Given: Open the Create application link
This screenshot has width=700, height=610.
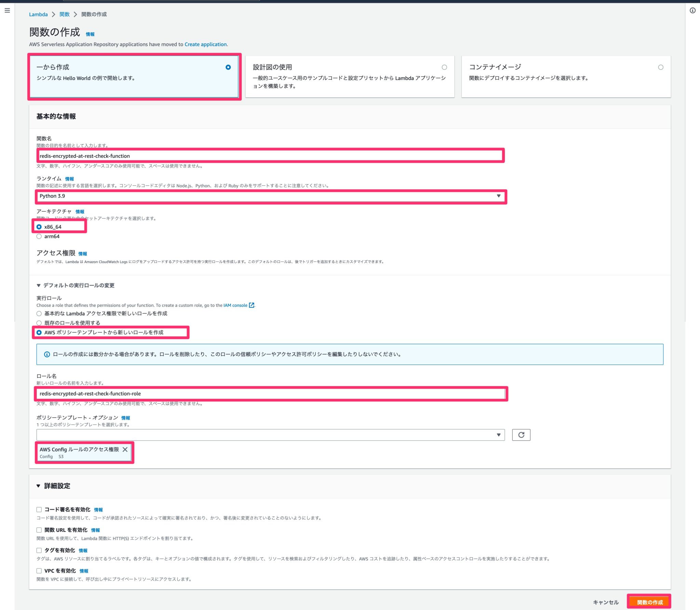Looking at the screenshot, I should click(x=205, y=44).
